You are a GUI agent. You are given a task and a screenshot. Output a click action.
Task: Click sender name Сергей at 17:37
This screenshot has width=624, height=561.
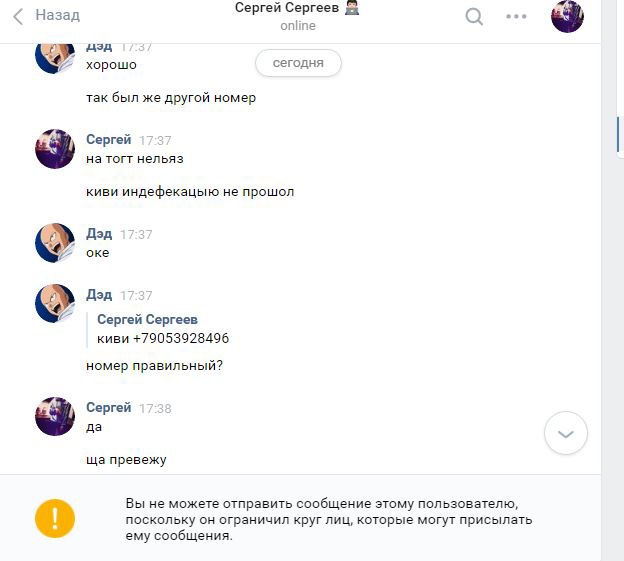click(x=109, y=140)
